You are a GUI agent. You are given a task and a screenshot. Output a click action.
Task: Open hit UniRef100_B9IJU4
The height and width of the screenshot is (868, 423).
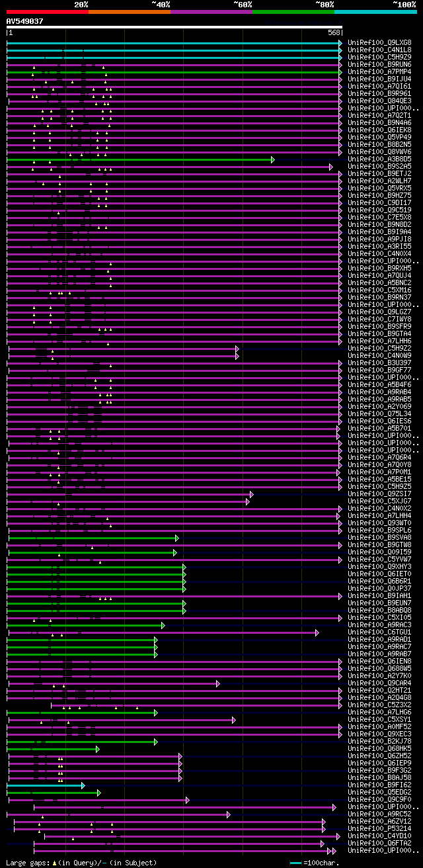click(379, 79)
